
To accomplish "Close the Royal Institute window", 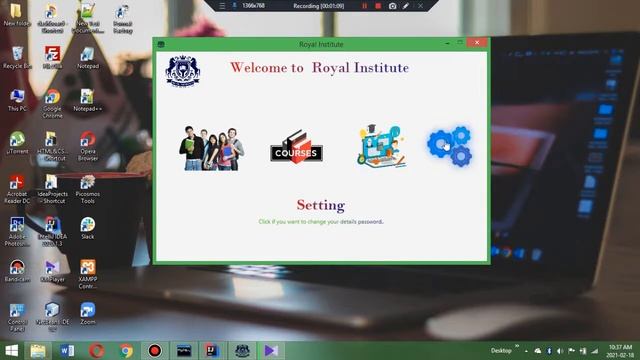I will [477, 42].
